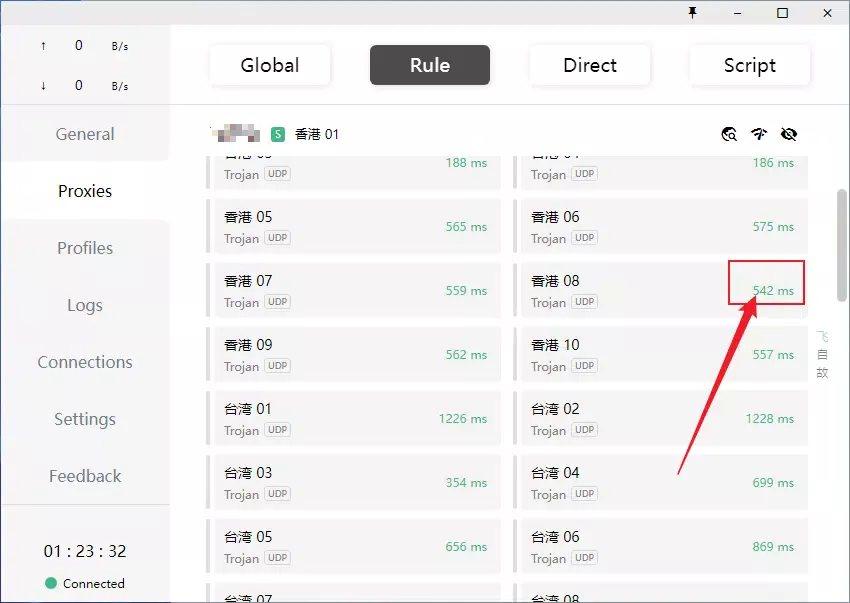Open the General tab in the sidebar

(85, 134)
